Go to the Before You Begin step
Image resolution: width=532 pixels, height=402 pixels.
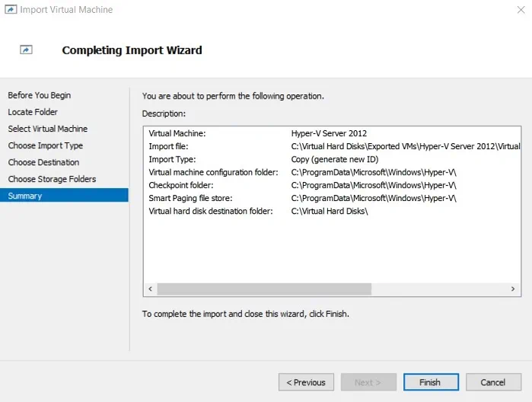point(40,95)
